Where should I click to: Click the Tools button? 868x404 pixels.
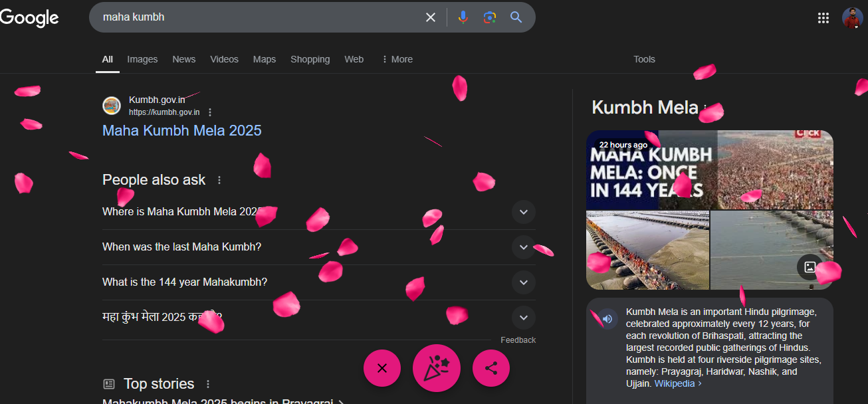(x=644, y=59)
